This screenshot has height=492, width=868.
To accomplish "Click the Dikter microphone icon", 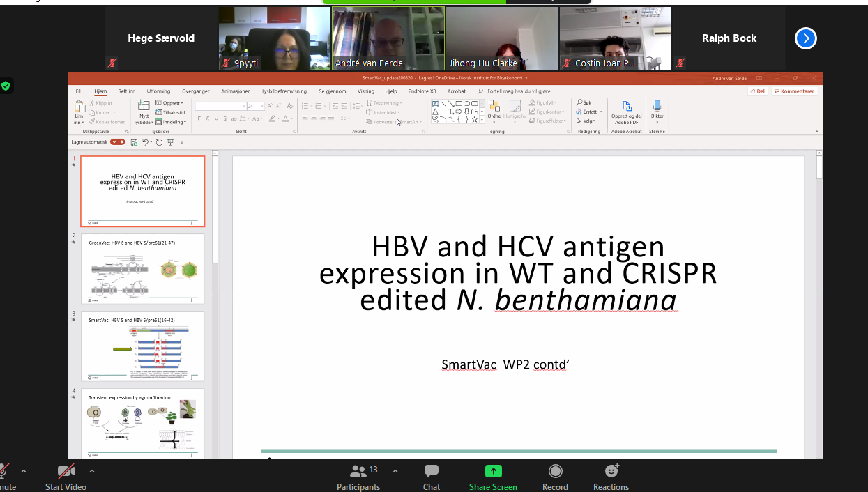I will (657, 107).
